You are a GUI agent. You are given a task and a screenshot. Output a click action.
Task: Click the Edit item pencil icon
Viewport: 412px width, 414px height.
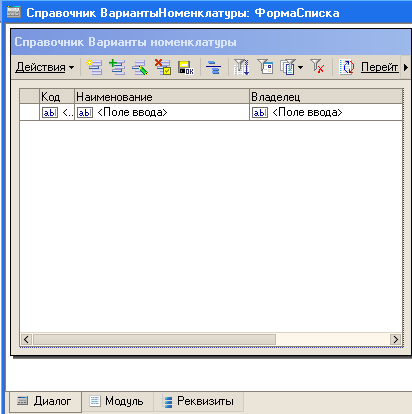point(140,67)
